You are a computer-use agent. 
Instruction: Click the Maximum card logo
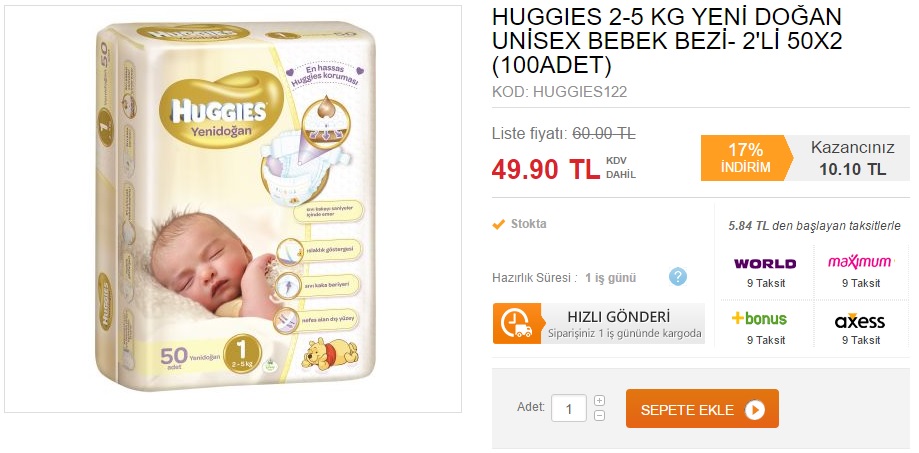(x=860, y=262)
